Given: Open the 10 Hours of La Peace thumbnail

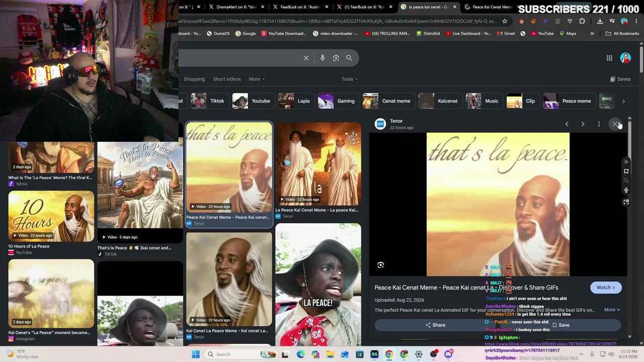Looking at the screenshot, I should tap(51, 216).
